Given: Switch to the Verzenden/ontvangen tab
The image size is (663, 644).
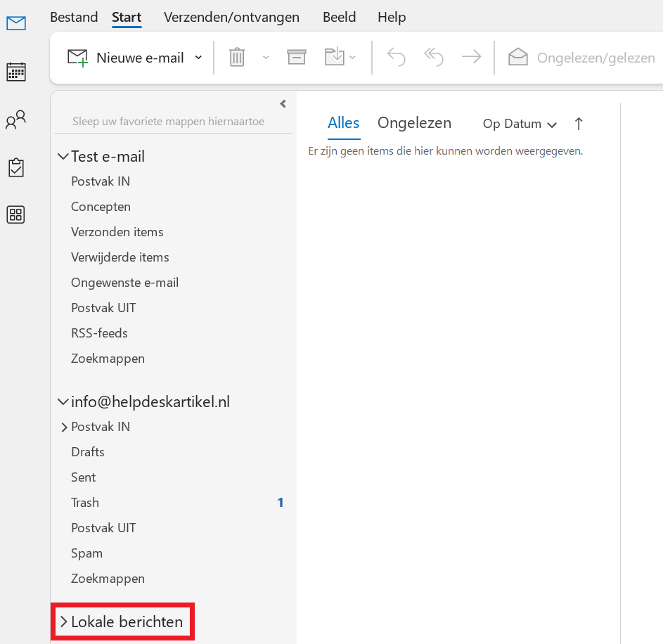Looking at the screenshot, I should point(231,17).
